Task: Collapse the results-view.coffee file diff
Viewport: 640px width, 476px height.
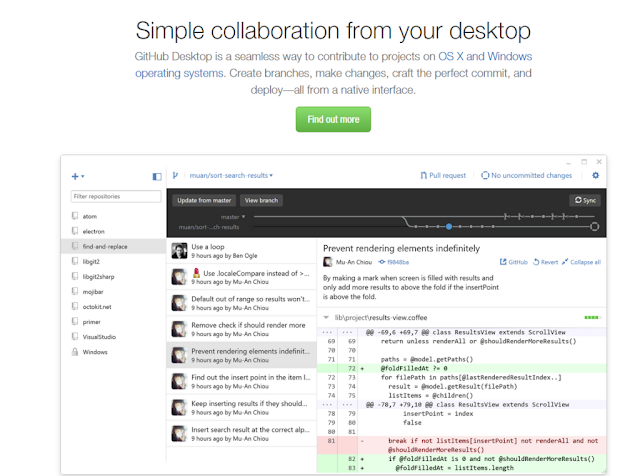Action: pyautogui.click(x=326, y=318)
